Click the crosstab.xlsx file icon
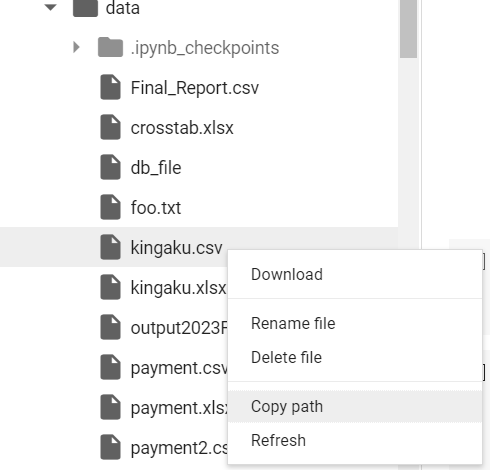This screenshot has width=490, height=470. [110, 127]
